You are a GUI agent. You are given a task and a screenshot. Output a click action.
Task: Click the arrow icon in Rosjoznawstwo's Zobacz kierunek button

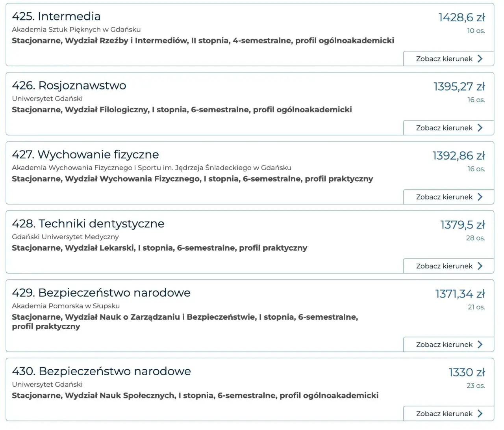point(480,127)
